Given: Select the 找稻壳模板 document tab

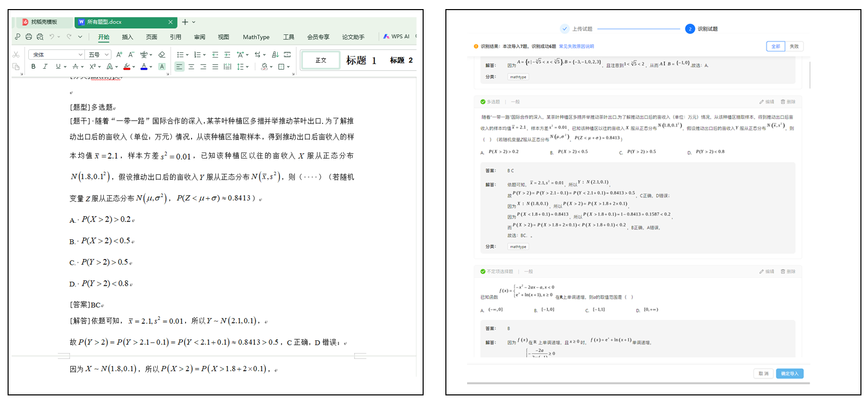Looking at the screenshot, I should [44, 22].
